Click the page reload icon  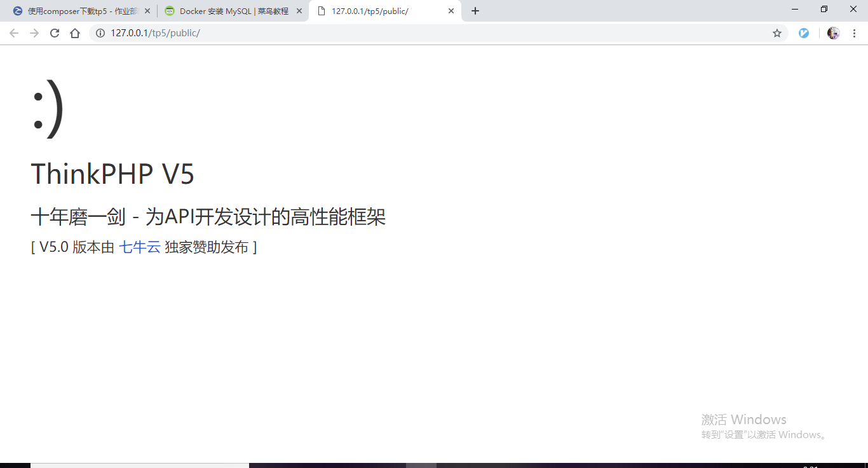54,32
